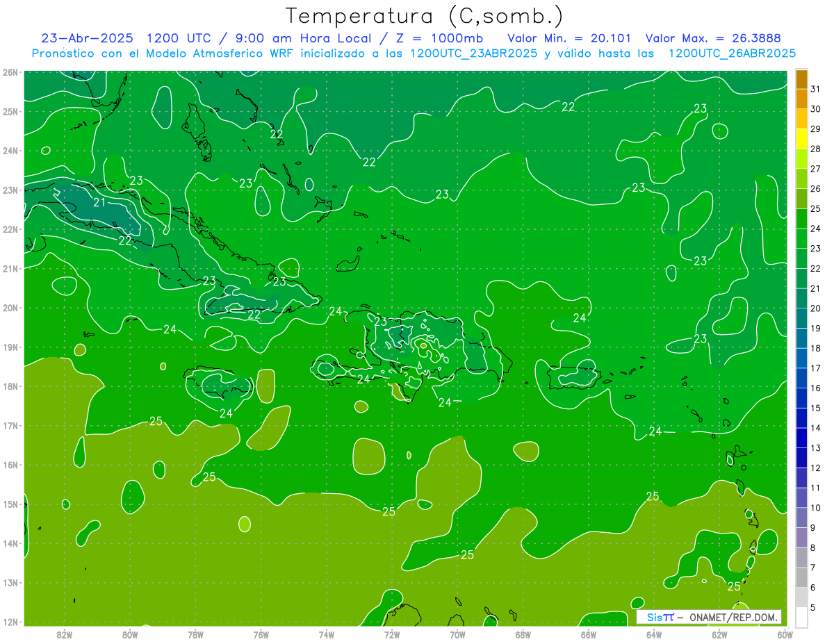The height and width of the screenshot is (644, 834).
Task: Click the contour label 21 over western Cuba
Action: 99,202
